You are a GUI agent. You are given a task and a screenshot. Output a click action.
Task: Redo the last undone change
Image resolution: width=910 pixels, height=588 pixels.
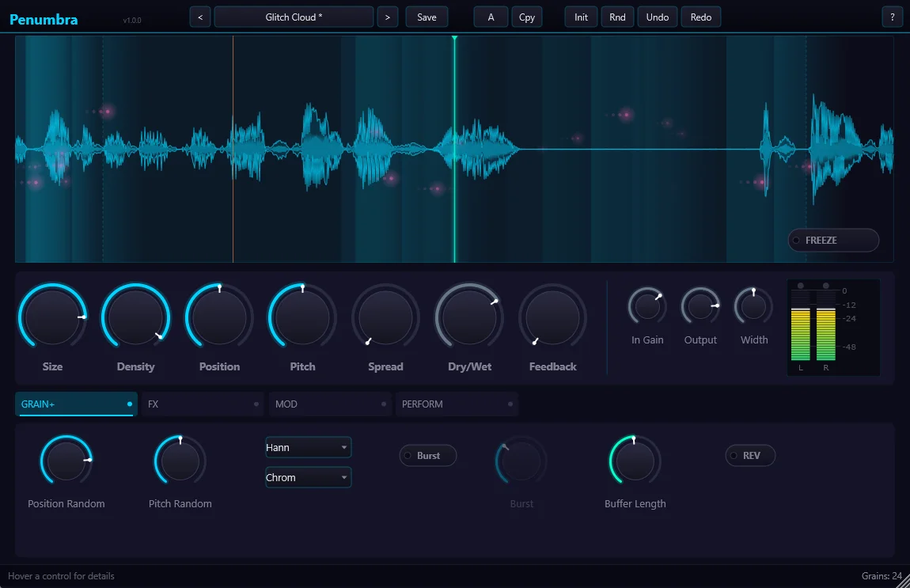[x=701, y=17]
